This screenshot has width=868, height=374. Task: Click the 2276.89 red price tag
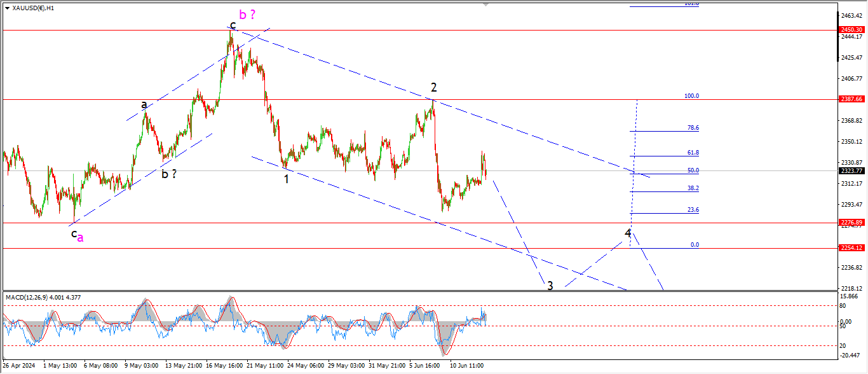click(x=851, y=223)
